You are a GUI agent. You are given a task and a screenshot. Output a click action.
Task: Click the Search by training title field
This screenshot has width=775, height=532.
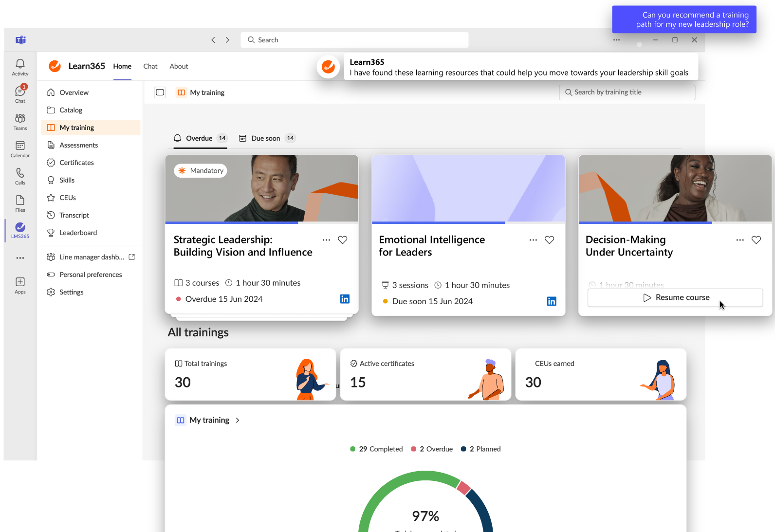point(627,92)
